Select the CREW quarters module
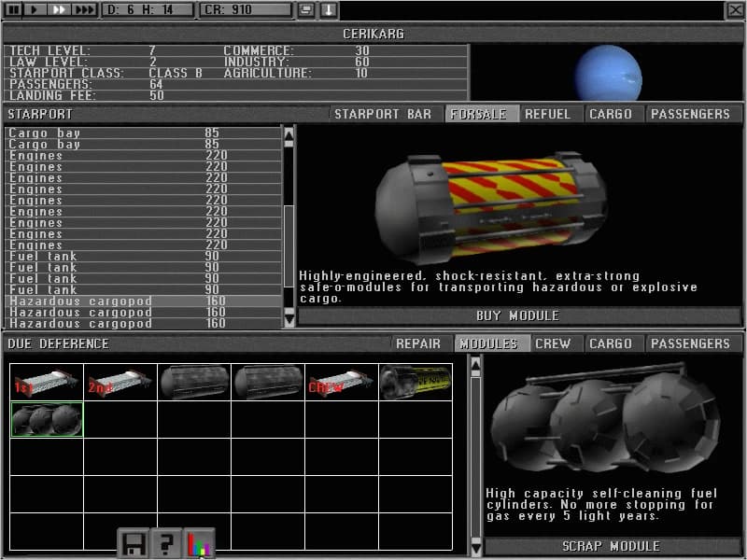The image size is (747, 560). (x=342, y=383)
